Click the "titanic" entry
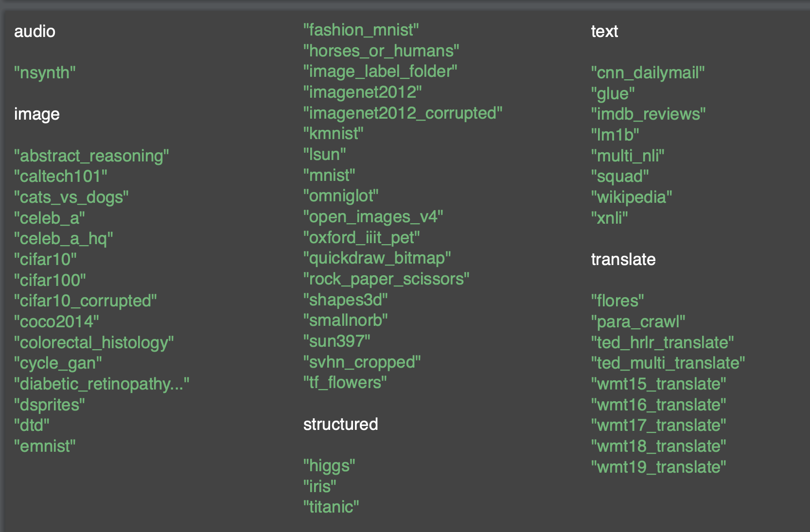 pos(331,507)
